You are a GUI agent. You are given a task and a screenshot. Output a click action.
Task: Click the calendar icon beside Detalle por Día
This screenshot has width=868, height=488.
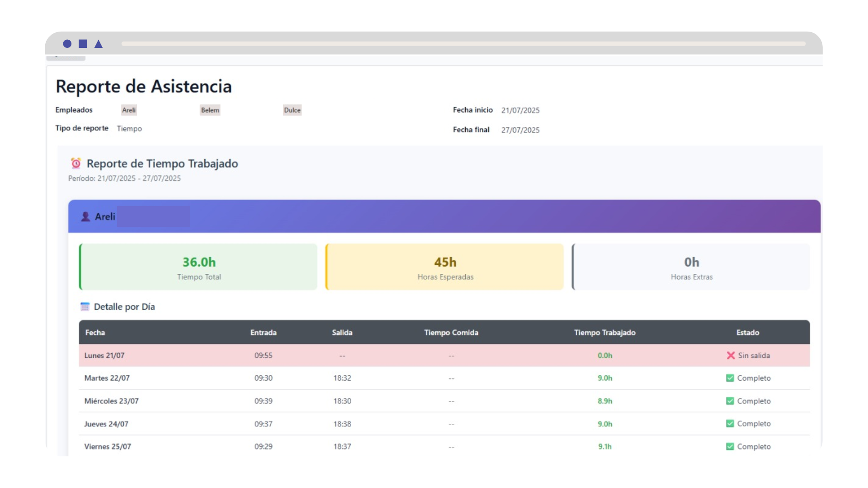(x=85, y=307)
